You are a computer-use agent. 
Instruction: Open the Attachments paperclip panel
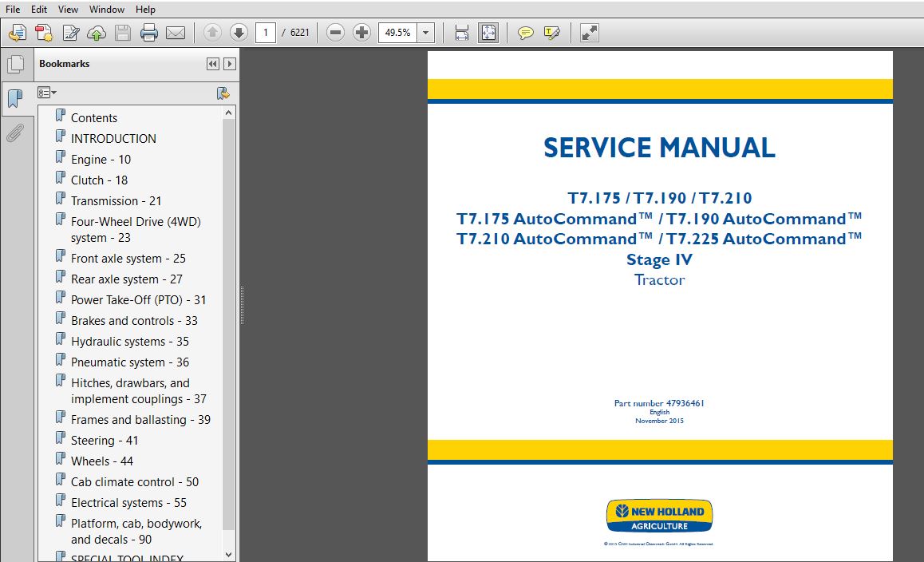click(x=15, y=133)
